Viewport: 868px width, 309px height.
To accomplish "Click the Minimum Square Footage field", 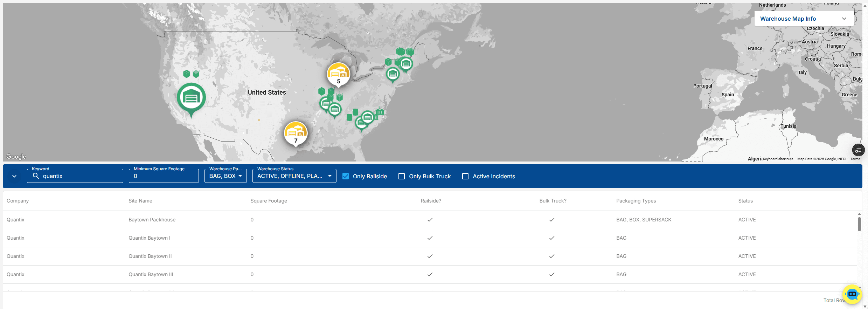I will pos(164,176).
